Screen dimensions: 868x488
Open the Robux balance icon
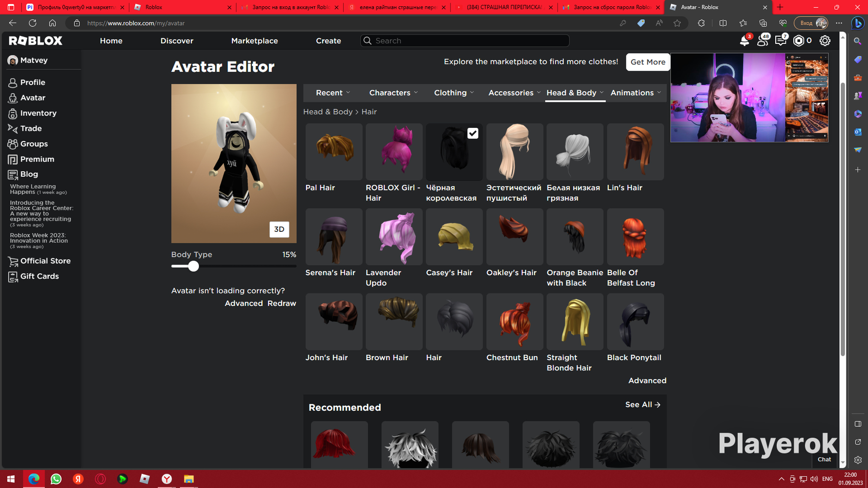(799, 41)
